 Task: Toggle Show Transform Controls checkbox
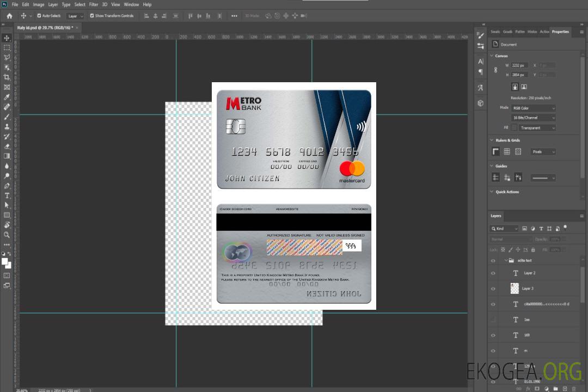click(92, 16)
